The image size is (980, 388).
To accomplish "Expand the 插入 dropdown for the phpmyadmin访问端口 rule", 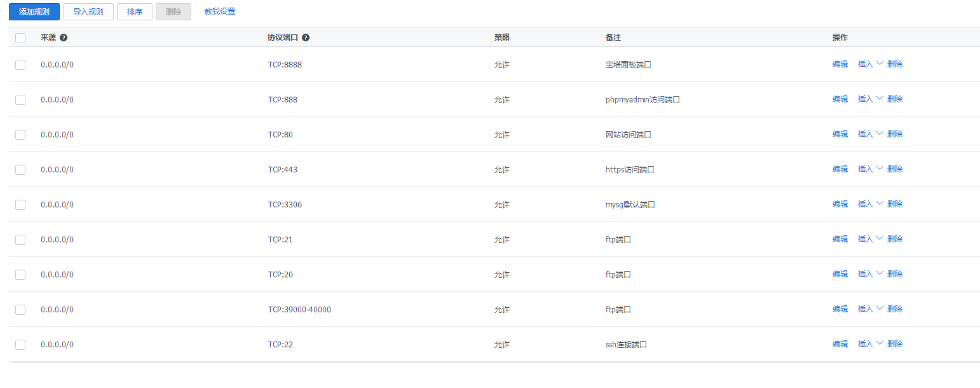I will point(871,99).
